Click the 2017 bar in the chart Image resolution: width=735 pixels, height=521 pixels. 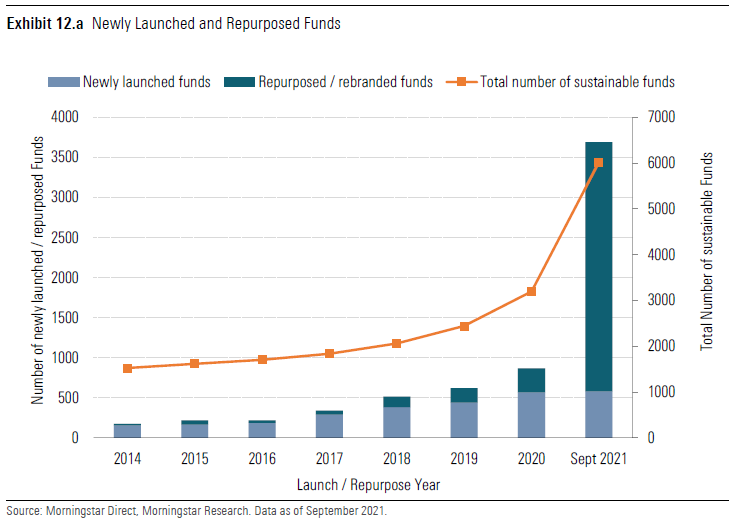329,426
